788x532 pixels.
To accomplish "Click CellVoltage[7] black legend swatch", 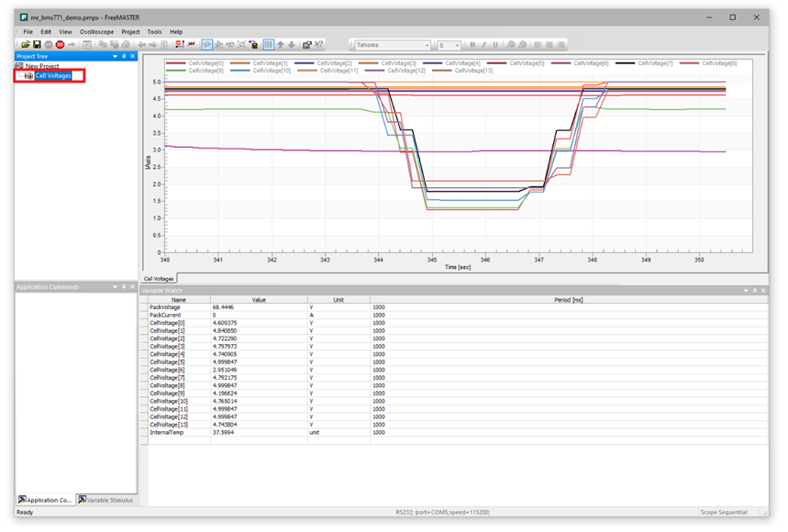I will click(x=626, y=63).
